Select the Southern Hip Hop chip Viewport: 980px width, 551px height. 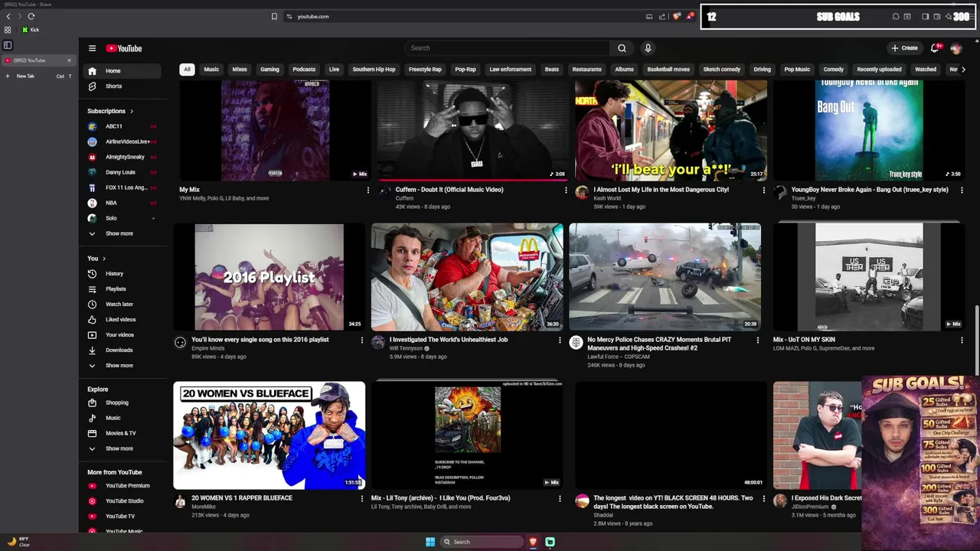(374, 69)
